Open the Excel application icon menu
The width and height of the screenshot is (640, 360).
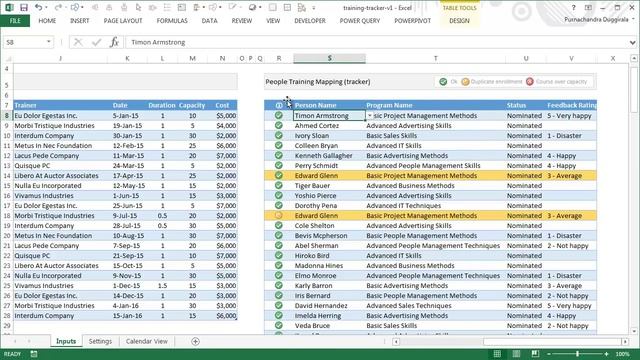click(9, 7)
